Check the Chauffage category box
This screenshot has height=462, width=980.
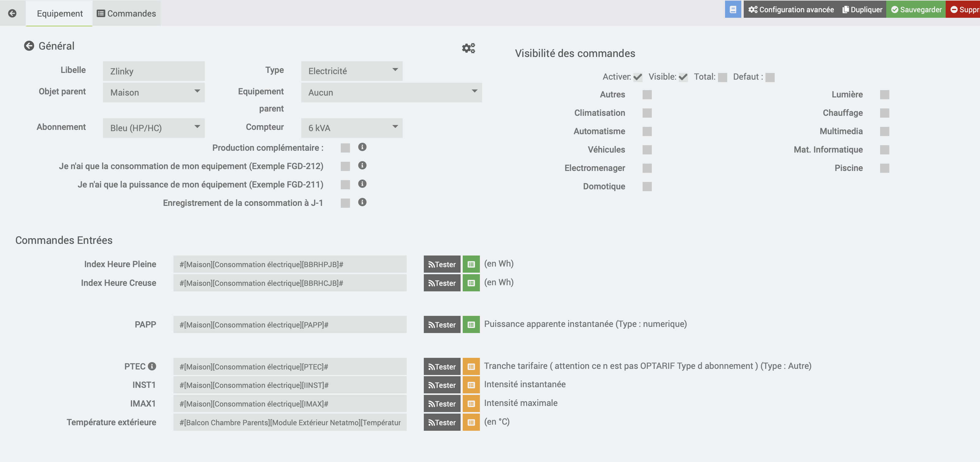click(884, 113)
